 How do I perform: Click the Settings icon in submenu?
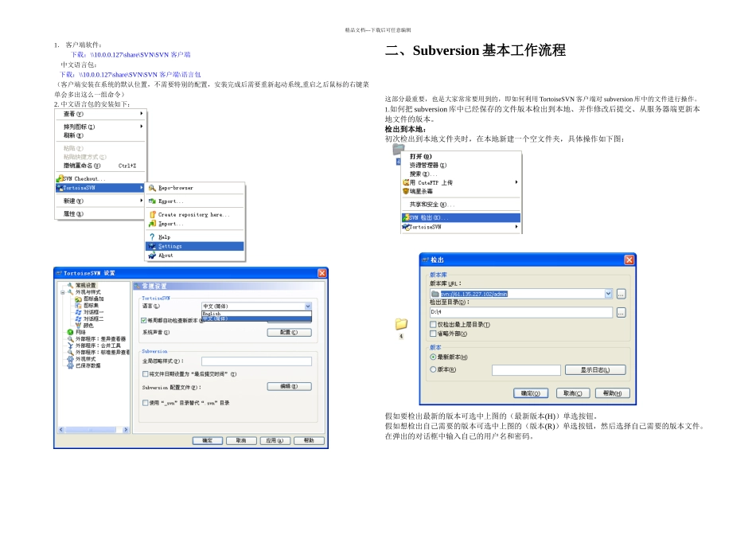pyautogui.click(x=152, y=246)
